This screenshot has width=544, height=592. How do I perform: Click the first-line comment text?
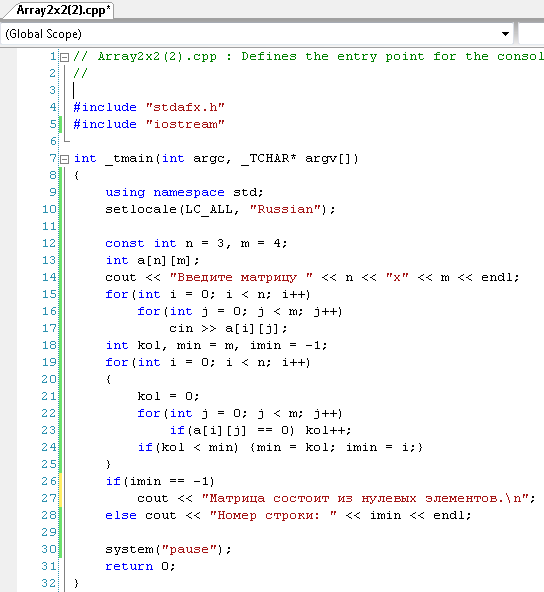[x=308, y=57]
